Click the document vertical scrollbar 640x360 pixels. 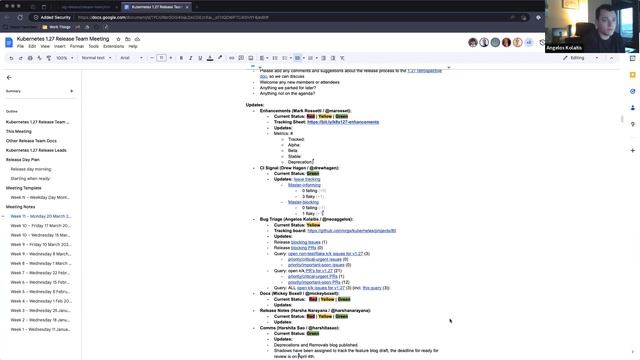(622, 119)
